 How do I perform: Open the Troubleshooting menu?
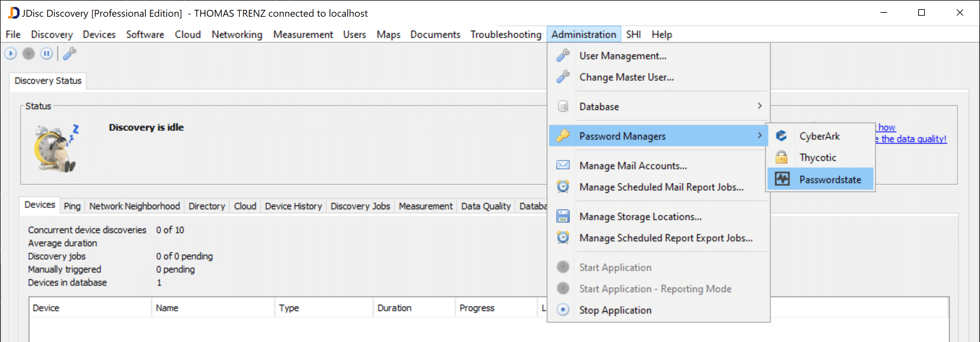click(x=505, y=34)
